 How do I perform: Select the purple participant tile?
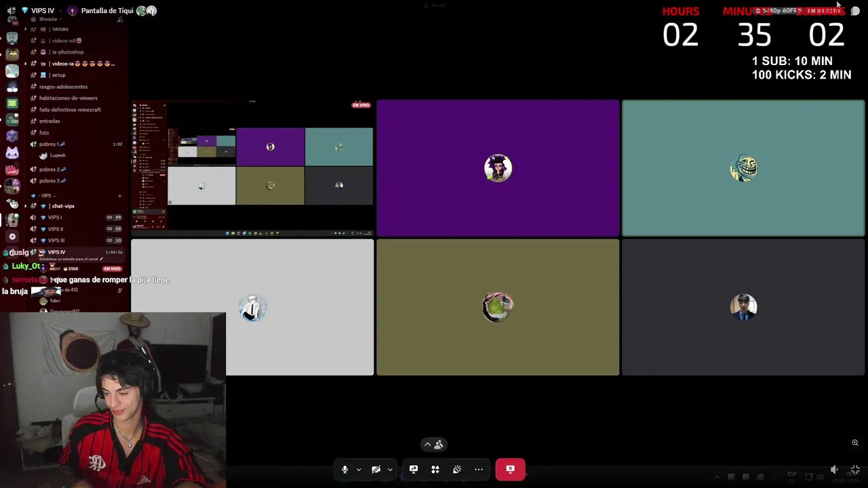(x=498, y=168)
